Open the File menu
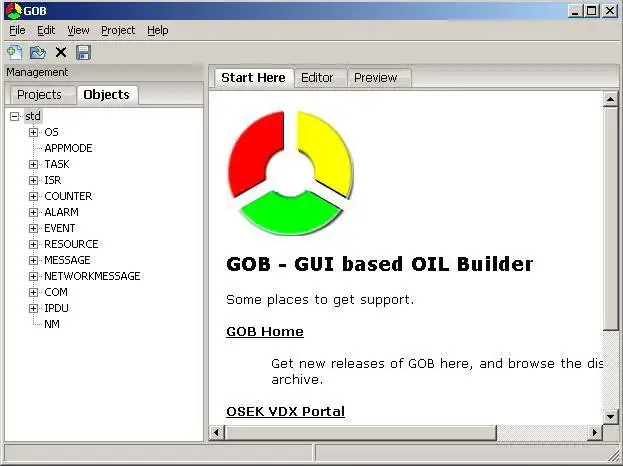The image size is (623, 466). (17, 30)
